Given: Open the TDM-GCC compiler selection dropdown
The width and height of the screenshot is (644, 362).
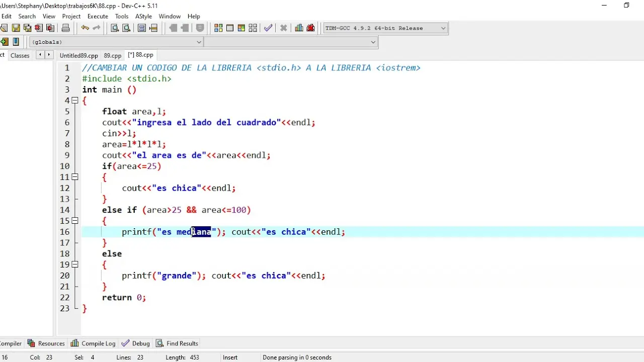Looking at the screenshot, I should [x=443, y=28].
